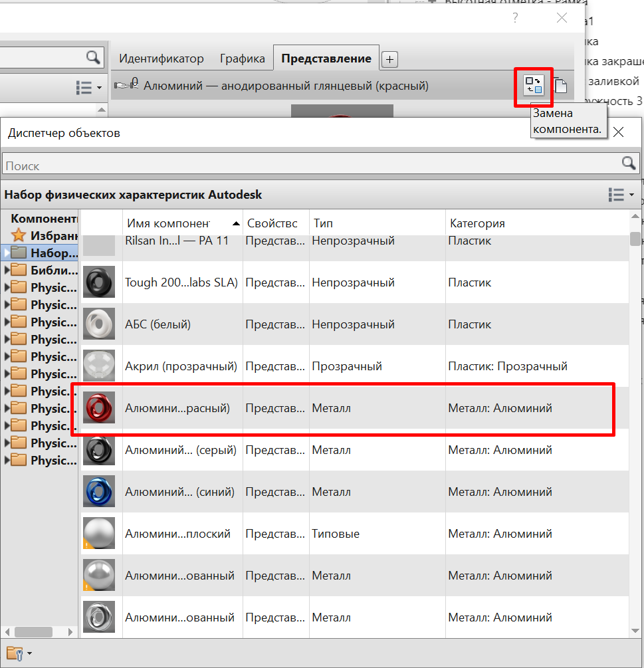644x668 pixels.
Task: Click the vertical scrollbar thumb of the asset list
Action: tap(635, 239)
